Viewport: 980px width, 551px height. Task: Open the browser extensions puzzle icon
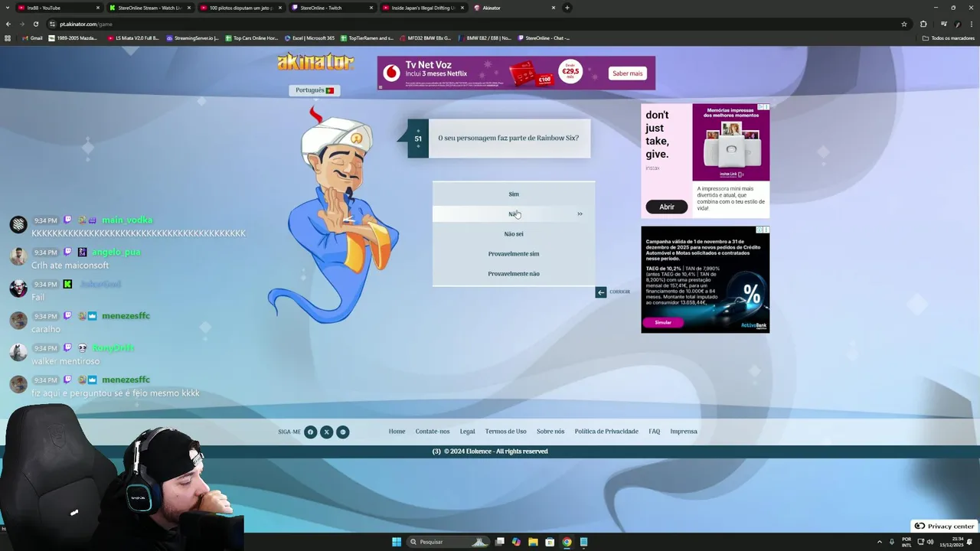923,24
